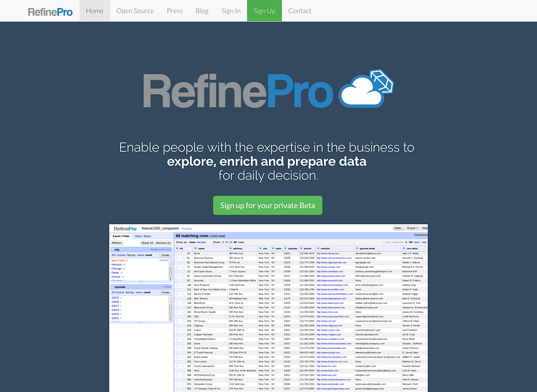Sort city facet choices by name

pos(140,255)
